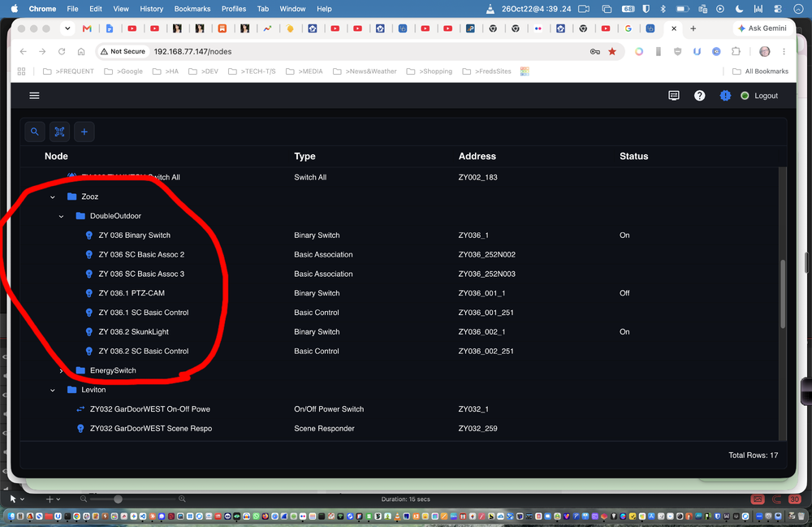Open the log viewer icon in the header
The image size is (812, 527).
click(x=674, y=96)
